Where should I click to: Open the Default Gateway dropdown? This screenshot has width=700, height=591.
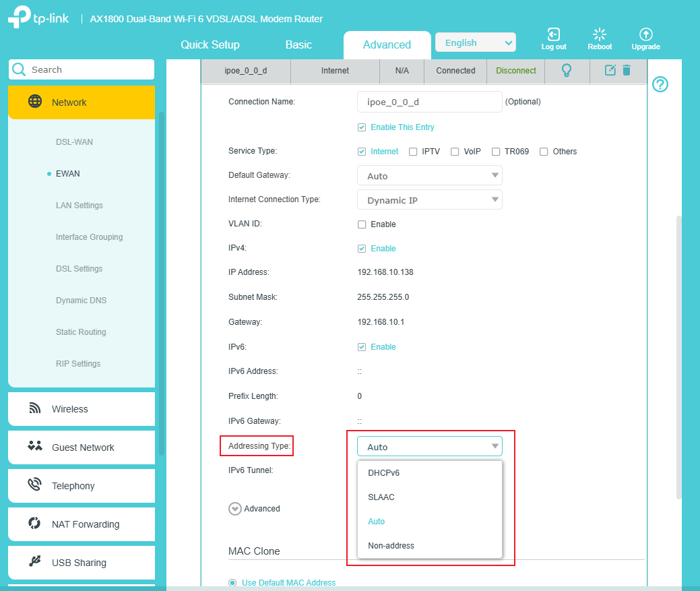coord(429,176)
